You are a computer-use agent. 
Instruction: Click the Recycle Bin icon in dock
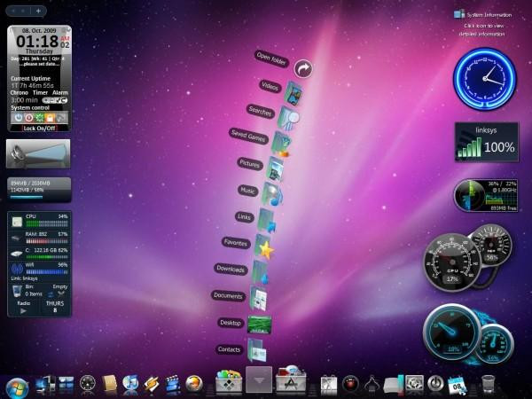488,383
